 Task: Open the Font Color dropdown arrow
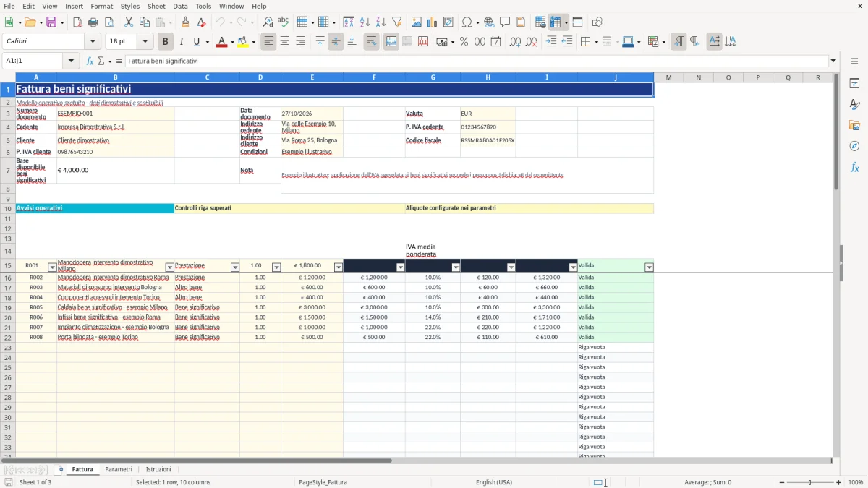coord(231,42)
